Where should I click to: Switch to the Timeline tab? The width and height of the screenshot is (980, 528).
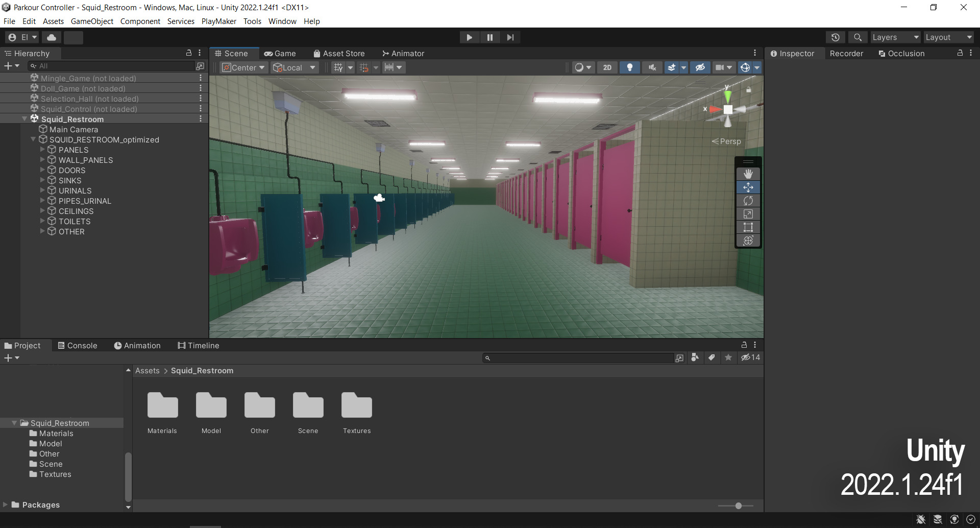tap(199, 346)
